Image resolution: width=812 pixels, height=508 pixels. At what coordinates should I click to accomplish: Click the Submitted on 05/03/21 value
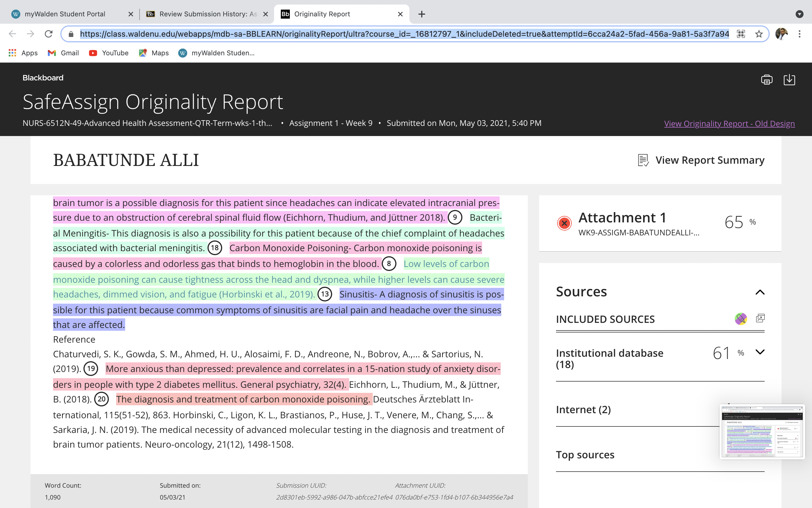click(x=173, y=497)
